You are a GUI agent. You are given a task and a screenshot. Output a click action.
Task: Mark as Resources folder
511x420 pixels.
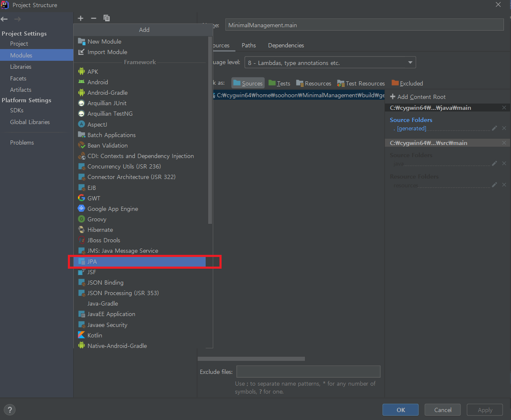(313, 83)
